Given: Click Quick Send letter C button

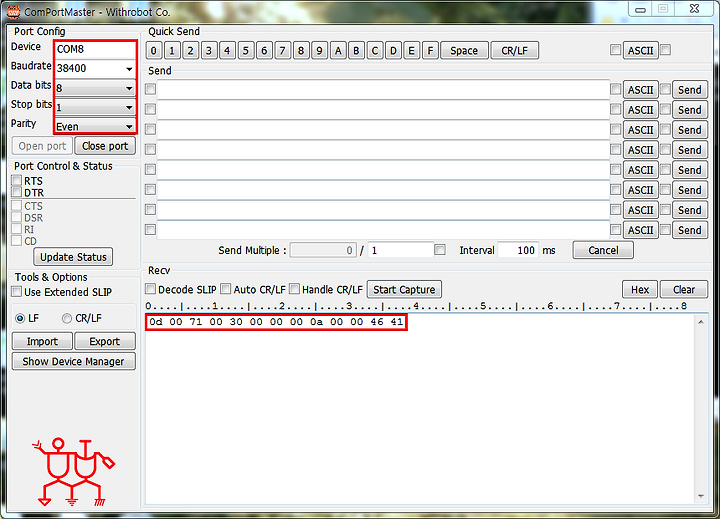Looking at the screenshot, I should [x=375, y=51].
